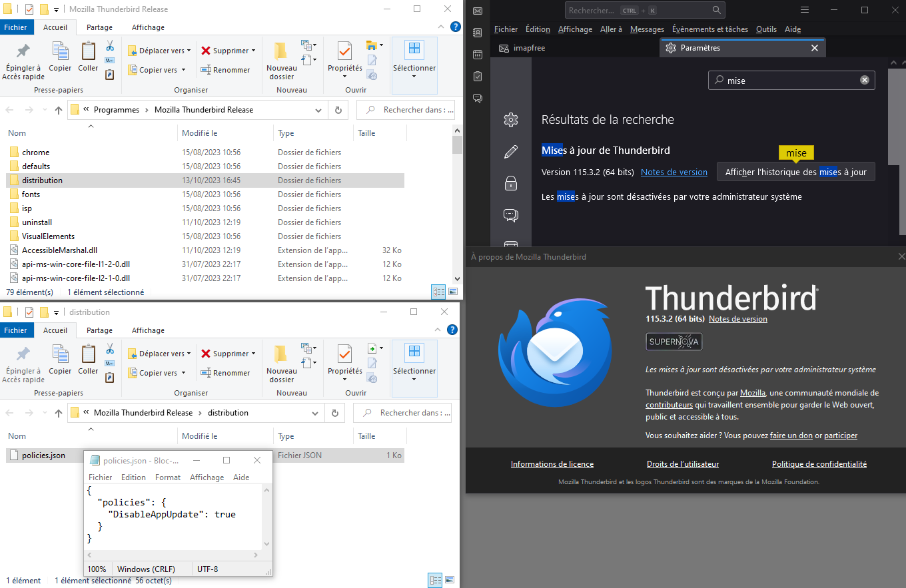Open the Address Book icon in Thunderbird
906x588 pixels.
tap(477, 32)
